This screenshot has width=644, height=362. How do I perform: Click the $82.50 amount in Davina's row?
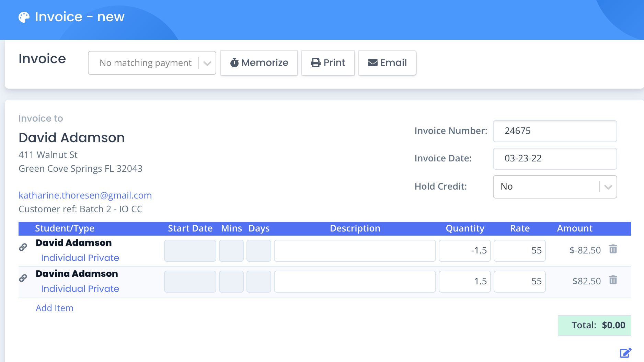587,281
